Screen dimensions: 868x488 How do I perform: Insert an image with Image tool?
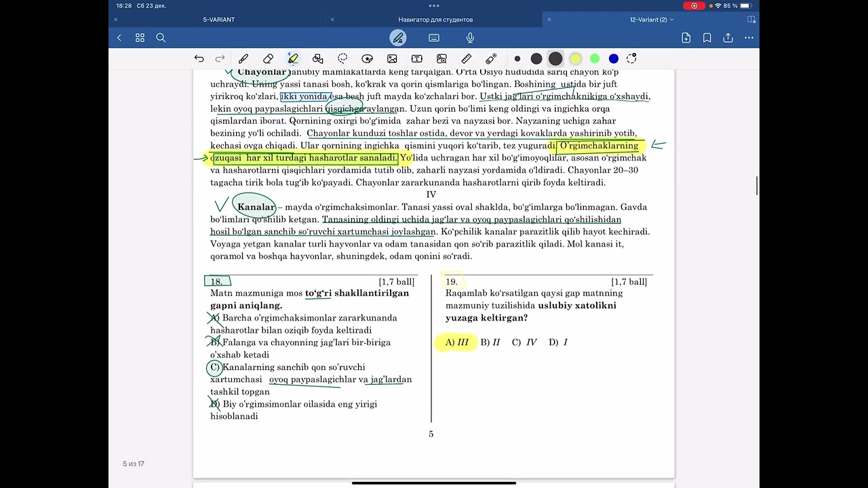(392, 58)
